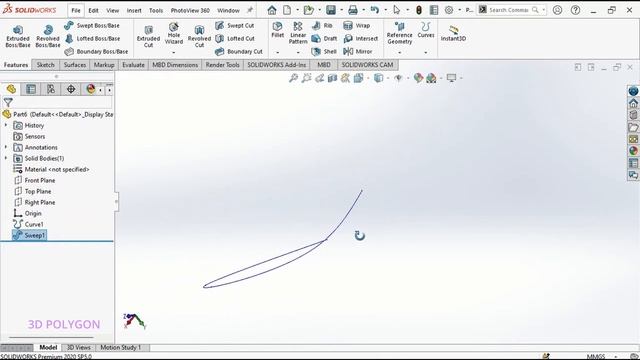
Task: Select the Revolved Cut tool
Action: [199, 36]
